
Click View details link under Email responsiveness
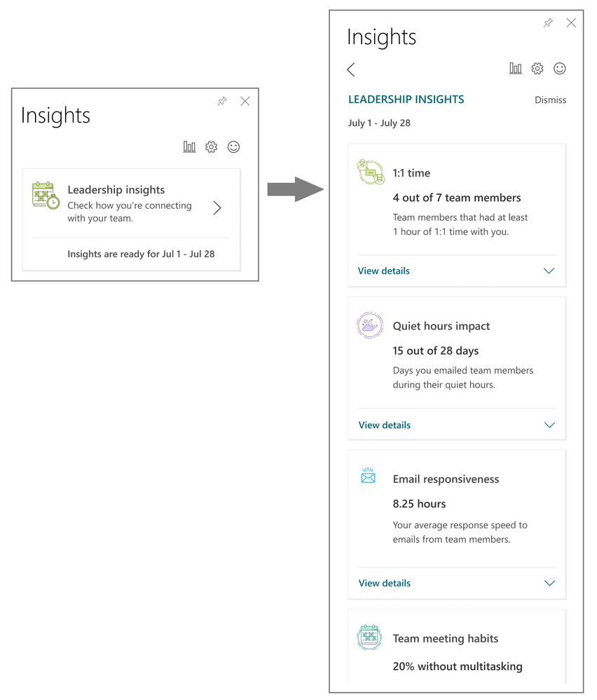tap(385, 583)
